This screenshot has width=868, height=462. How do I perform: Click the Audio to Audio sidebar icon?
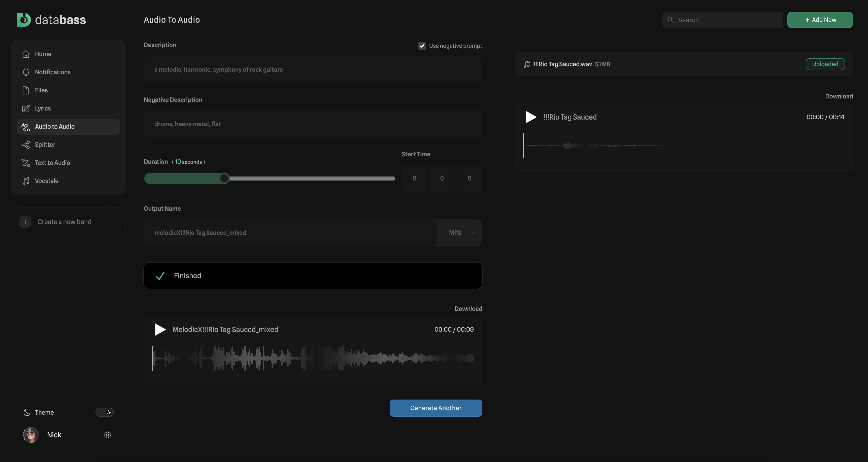(x=26, y=127)
